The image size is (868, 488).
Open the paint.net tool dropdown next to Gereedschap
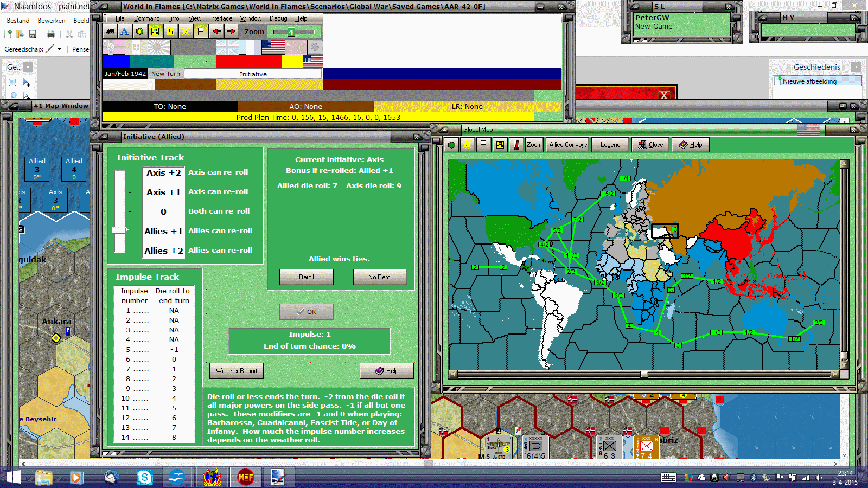point(59,49)
